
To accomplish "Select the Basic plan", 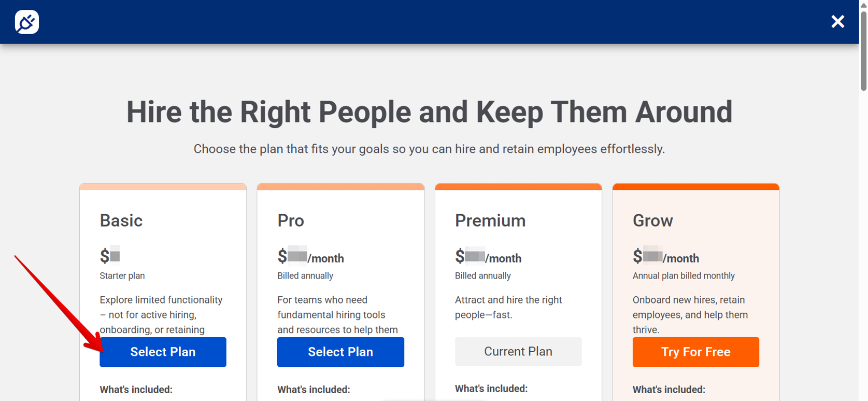I will tap(163, 352).
